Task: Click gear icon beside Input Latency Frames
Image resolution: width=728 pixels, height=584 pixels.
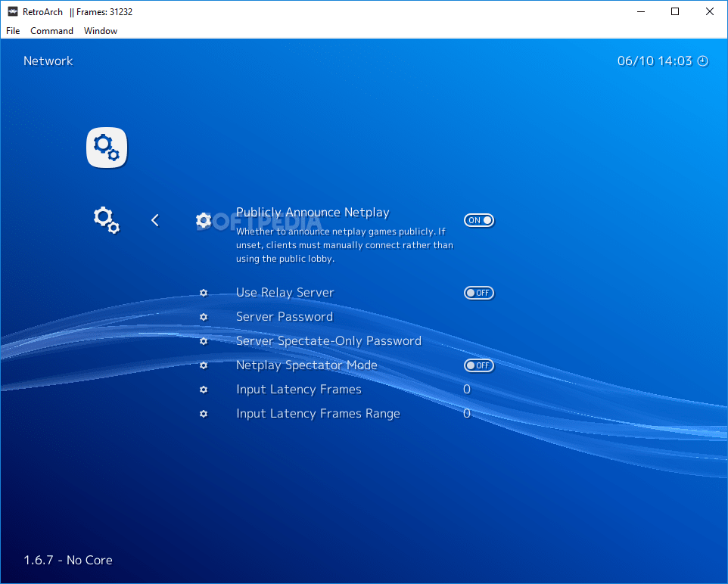Action: pos(204,390)
